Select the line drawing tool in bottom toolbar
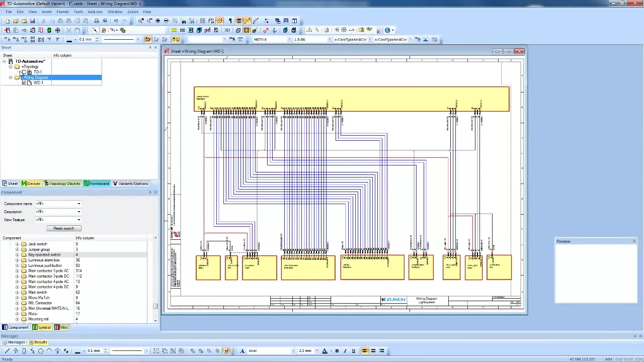The height and width of the screenshot is (362, 644). pyautogui.click(x=7, y=351)
